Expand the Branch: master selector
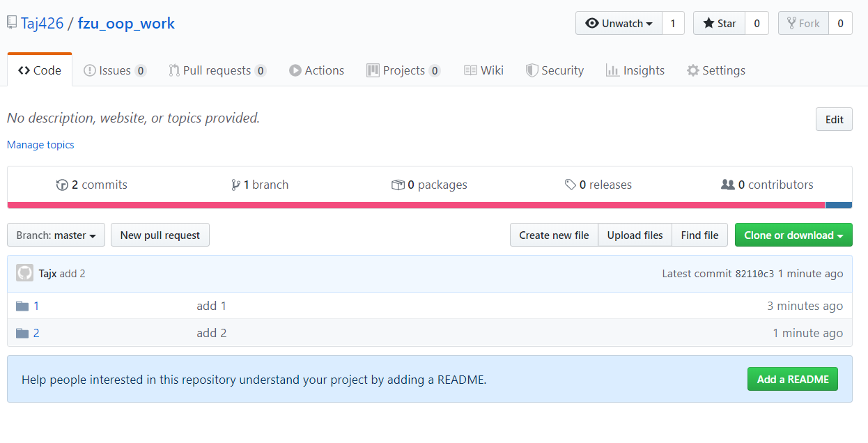The height and width of the screenshot is (443, 868). [x=56, y=235]
